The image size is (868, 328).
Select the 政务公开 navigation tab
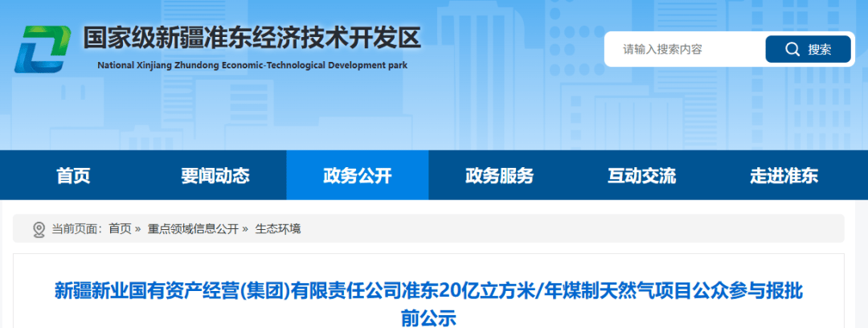coord(358,175)
